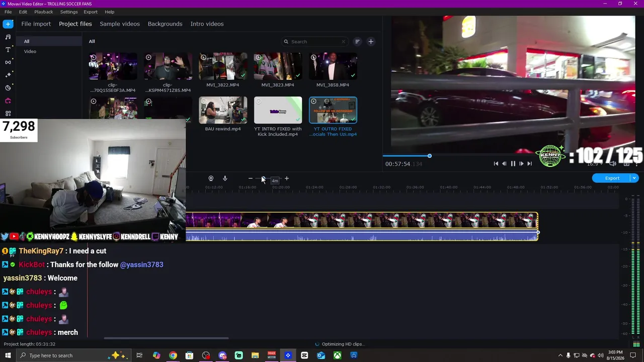This screenshot has width=644, height=362.
Task: Switch to the Intro videos tab
Action: click(x=207, y=24)
